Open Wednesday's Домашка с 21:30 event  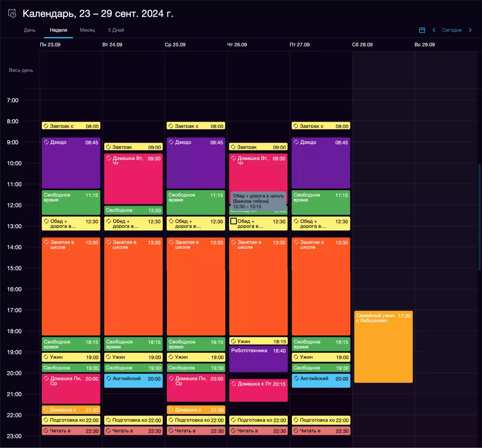(x=196, y=410)
